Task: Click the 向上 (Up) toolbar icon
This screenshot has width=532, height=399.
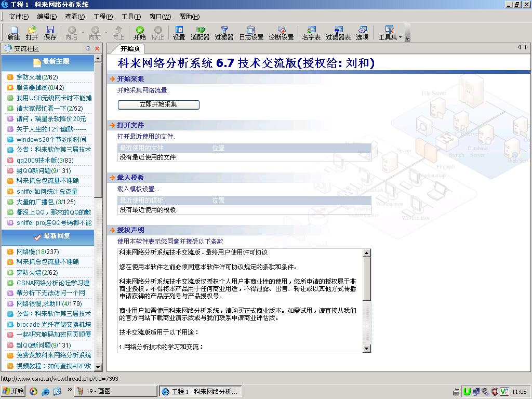Action: tap(118, 33)
